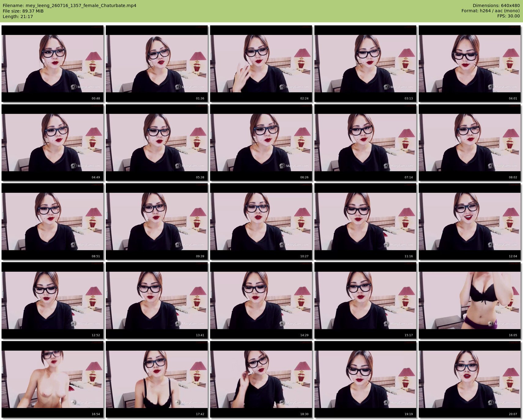Choose the frame captured at 05:38
This screenshot has width=523, height=420.
pyautogui.click(x=157, y=143)
